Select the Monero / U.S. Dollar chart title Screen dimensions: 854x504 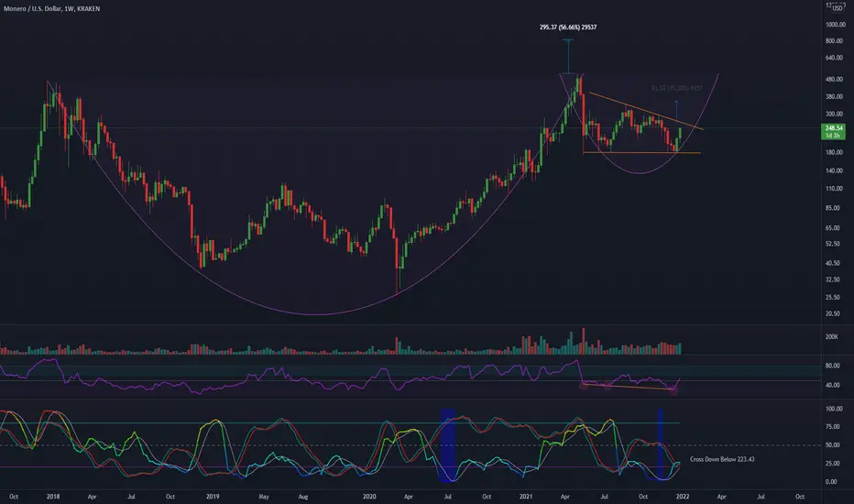pyautogui.click(x=51, y=9)
